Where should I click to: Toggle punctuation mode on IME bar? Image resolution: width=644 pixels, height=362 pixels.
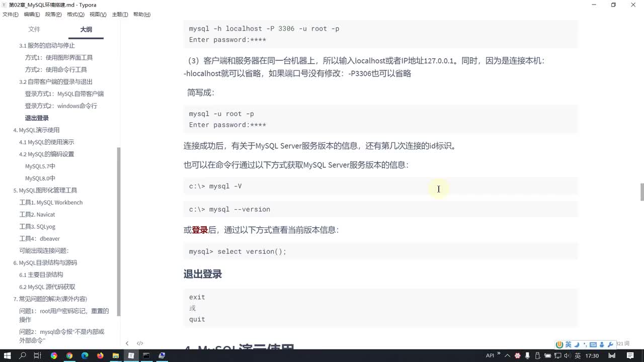[x=585, y=344]
